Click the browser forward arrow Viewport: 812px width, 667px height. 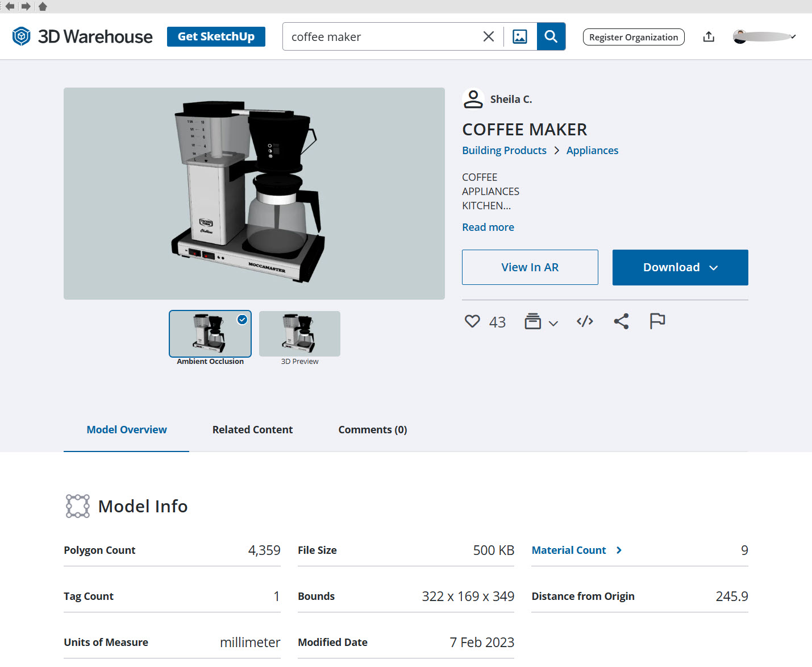26,6
